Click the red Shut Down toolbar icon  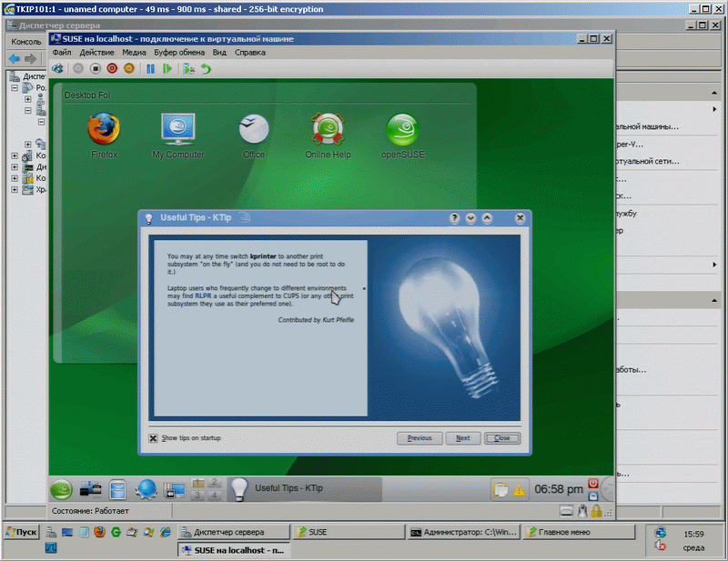112,69
